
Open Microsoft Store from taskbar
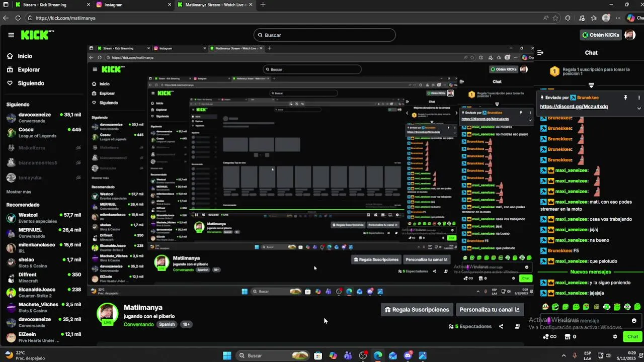tap(318, 355)
